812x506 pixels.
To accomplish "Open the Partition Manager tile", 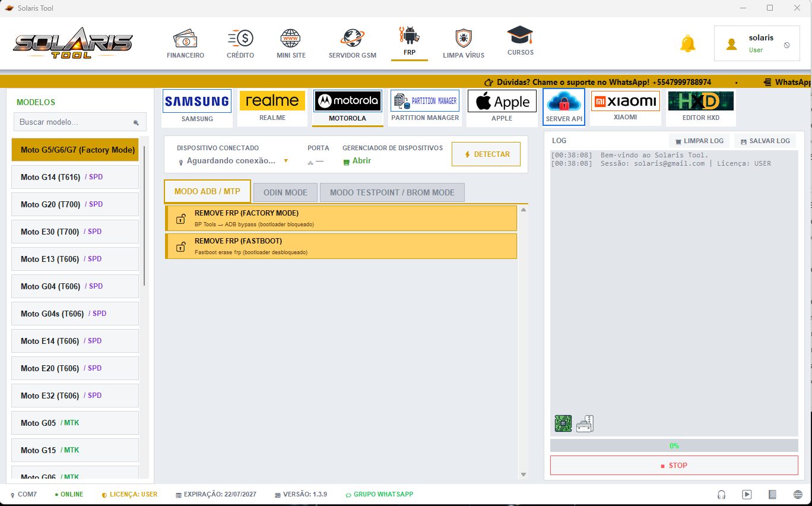I will click(x=425, y=107).
